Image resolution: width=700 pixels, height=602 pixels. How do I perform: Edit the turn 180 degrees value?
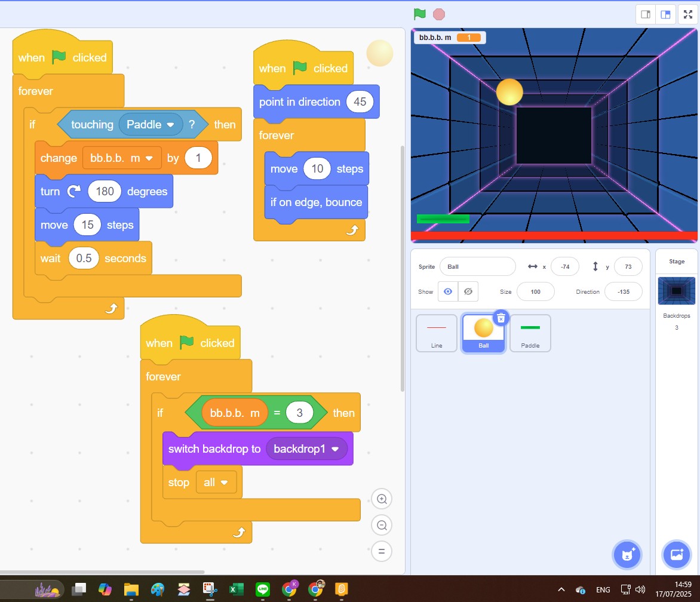click(105, 192)
